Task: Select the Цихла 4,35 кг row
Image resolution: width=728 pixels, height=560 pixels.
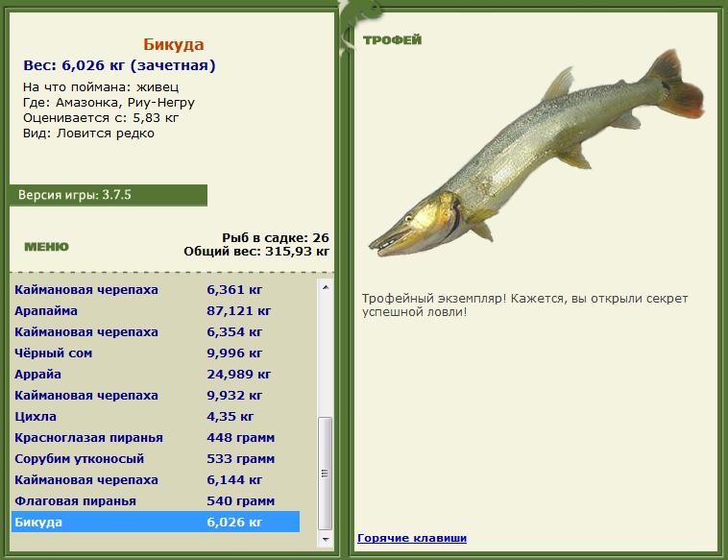Action: 156,417
